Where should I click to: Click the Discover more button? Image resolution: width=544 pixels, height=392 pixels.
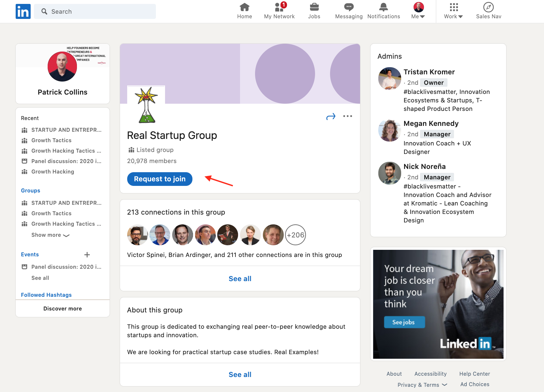(63, 309)
